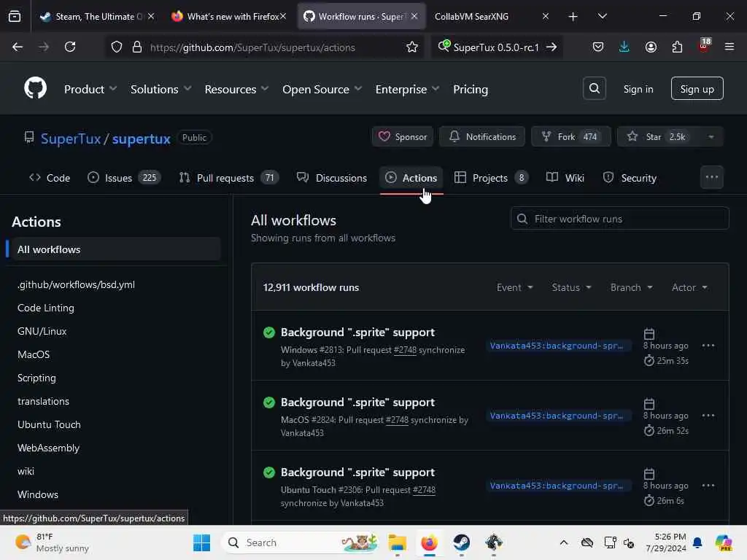List all tabs with the chevron
This screenshot has width=747, height=560.
point(602,16)
